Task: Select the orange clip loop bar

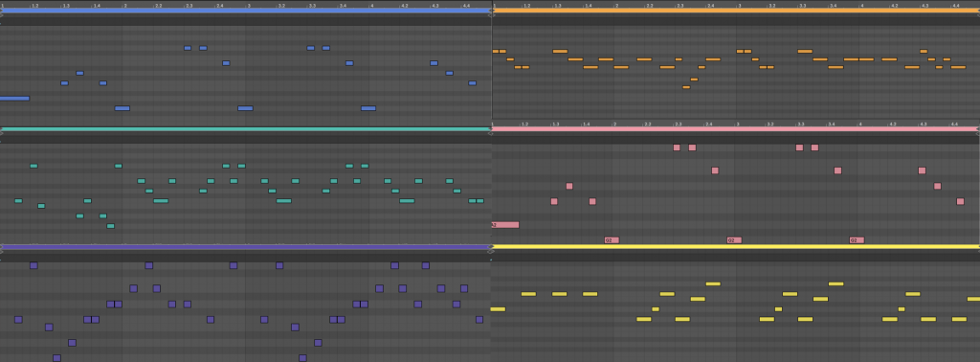Action: pyautogui.click(x=736, y=11)
